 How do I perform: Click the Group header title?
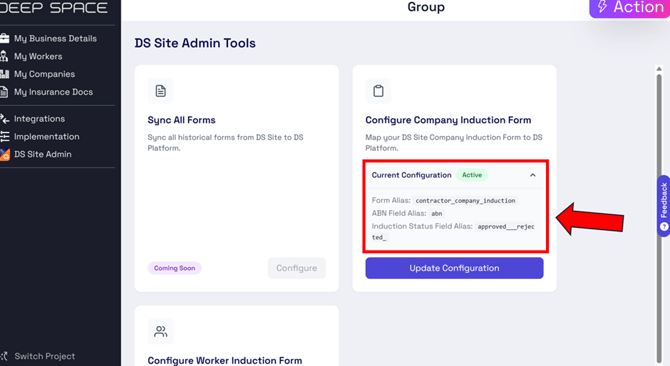click(x=426, y=7)
